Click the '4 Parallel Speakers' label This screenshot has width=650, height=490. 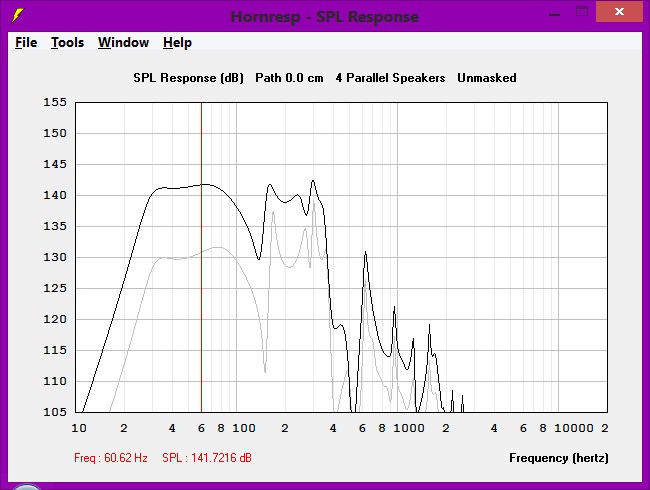(x=390, y=78)
